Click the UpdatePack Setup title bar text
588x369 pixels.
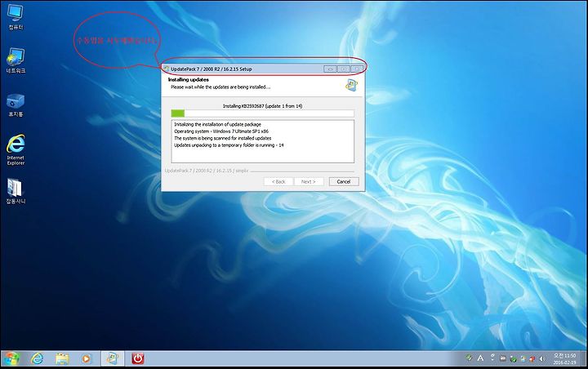point(212,69)
